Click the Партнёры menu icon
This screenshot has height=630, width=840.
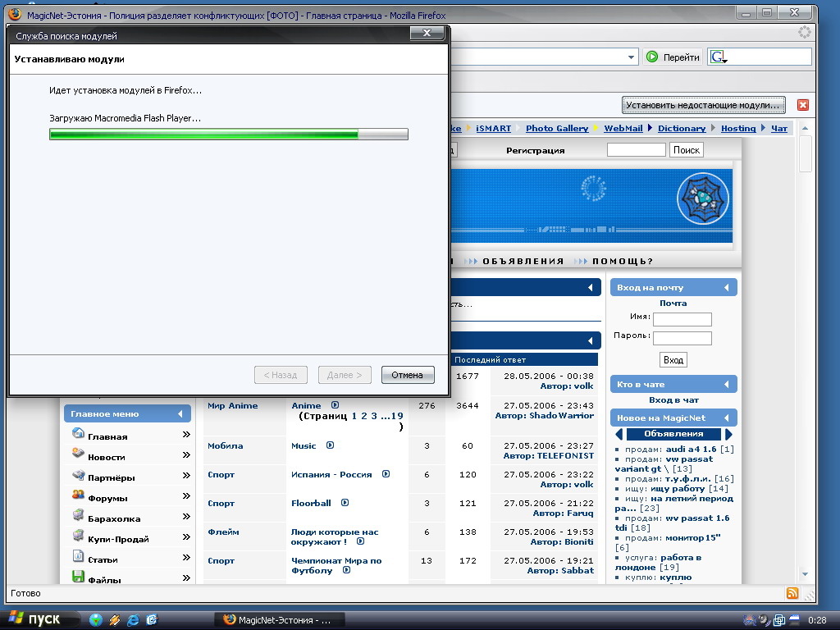coord(78,475)
